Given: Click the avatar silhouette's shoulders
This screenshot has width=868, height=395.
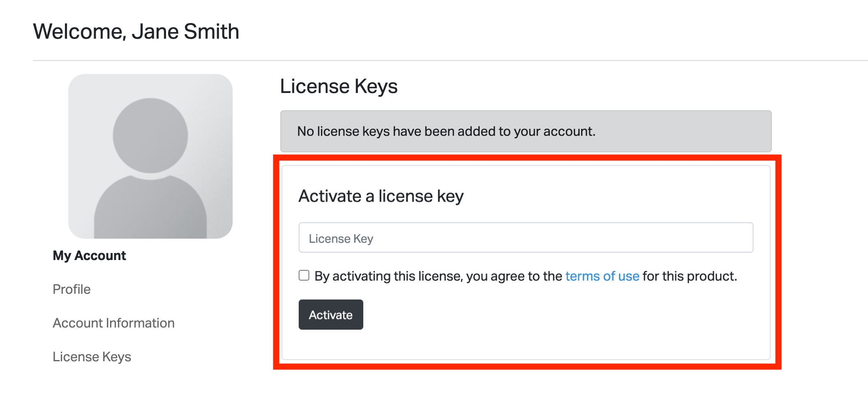Looking at the screenshot, I should (x=150, y=207).
